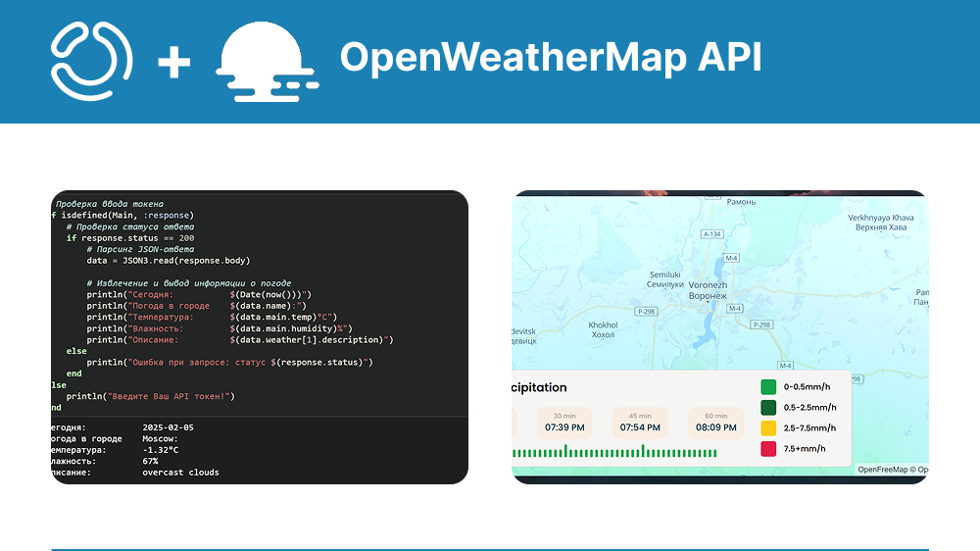The image size is (980, 551).
Task: Click the Рамонь label on map
Action: click(741, 202)
